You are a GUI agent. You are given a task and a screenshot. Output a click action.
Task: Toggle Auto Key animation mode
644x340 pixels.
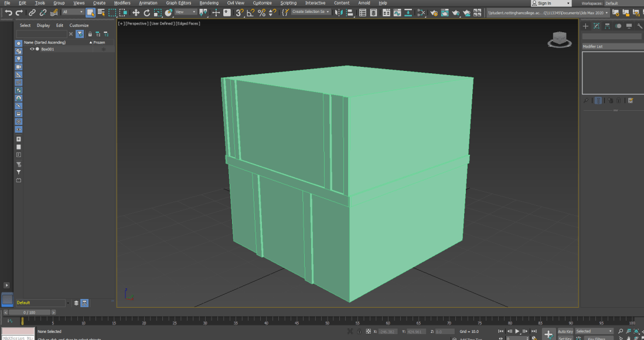[565, 331]
